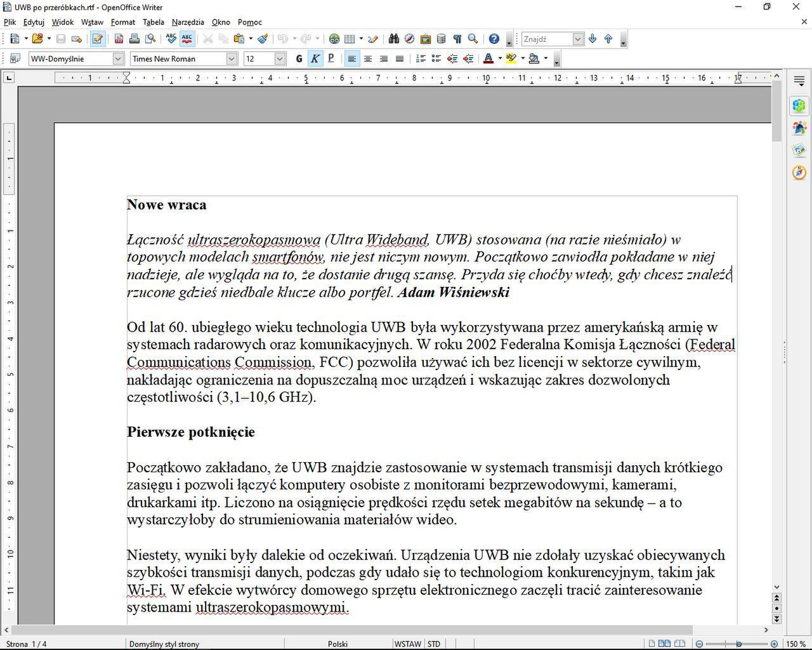The width and height of the screenshot is (812, 650).
Task: Expand Highlighting color dropdown arrow
Action: coord(523,58)
